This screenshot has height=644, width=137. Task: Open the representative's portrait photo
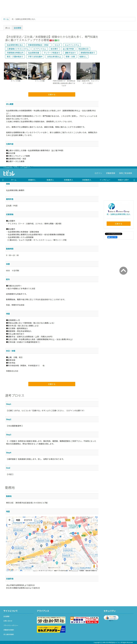(64, 71)
